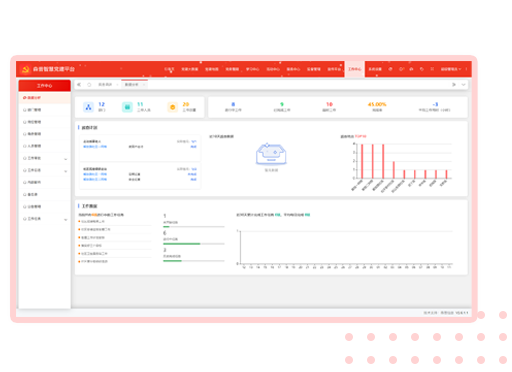The height and width of the screenshot is (372, 512).
Task: Open the active red-highlighted sidebar menu item
Action: click(45, 98)
